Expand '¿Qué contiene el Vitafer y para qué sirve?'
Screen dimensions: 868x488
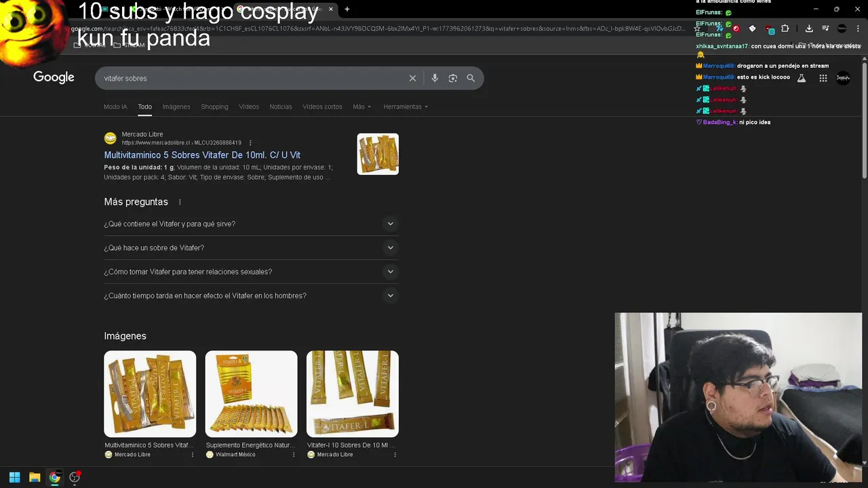(251, 224)
